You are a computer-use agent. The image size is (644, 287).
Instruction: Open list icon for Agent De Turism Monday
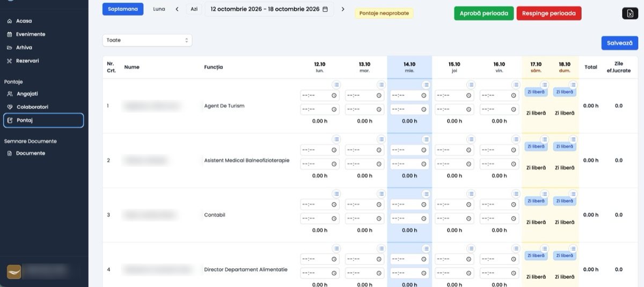pos(336,85)
